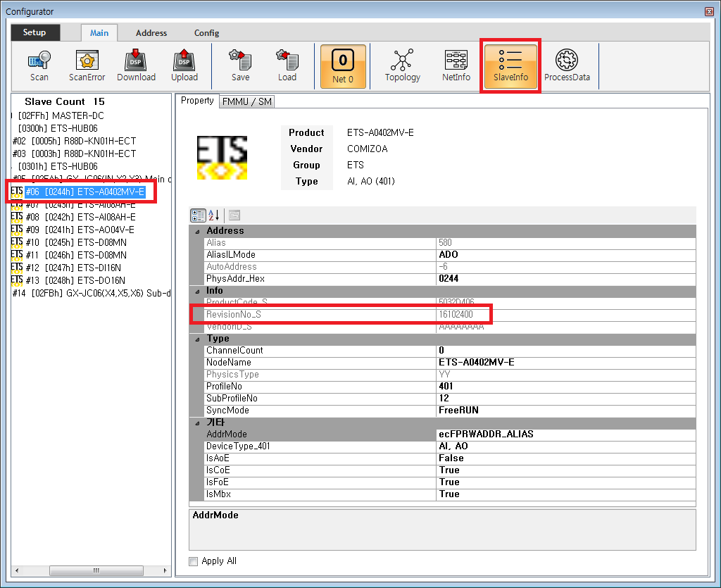Click the Upload DSP icon
Viewport: 721px width, 588px height.
click(184, 66)
